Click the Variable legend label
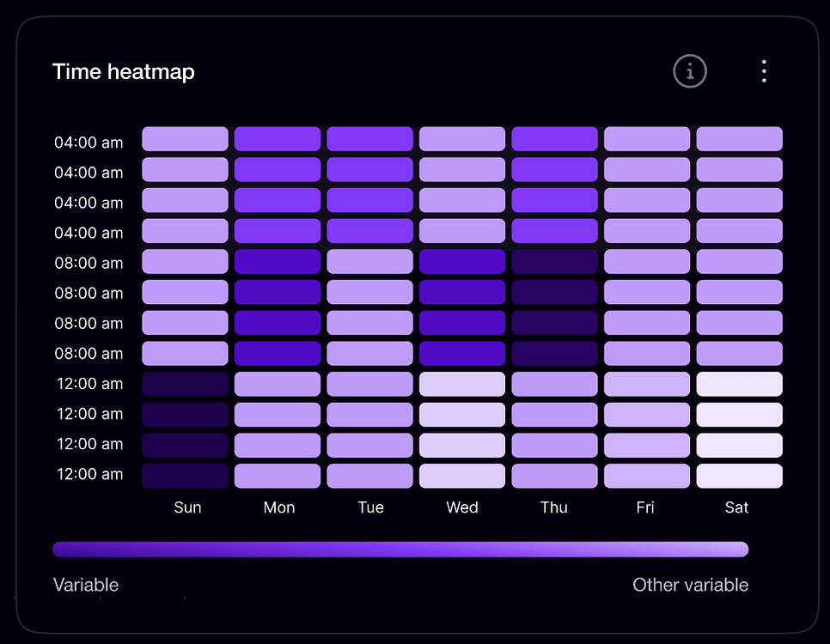Screen dimensions: 830x644 pyautogui.click(x=85, y=585)
